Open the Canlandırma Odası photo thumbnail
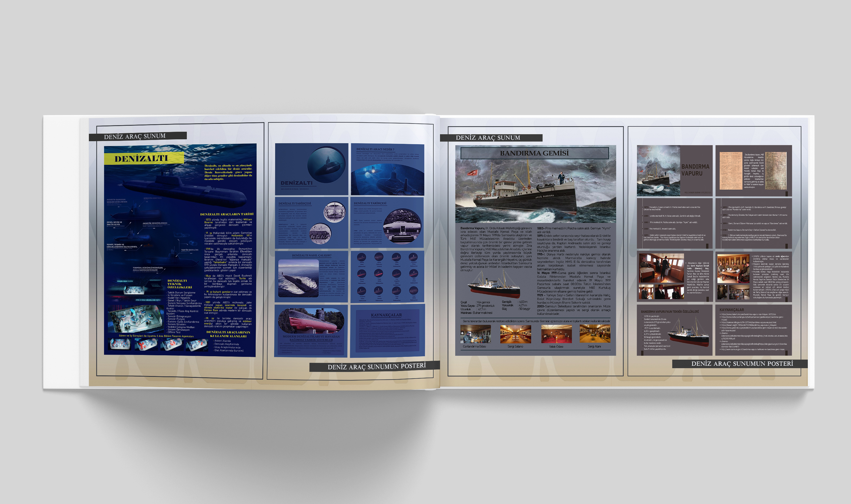The width and height of the screenshot is (851, 504). [x=475, y=334]
